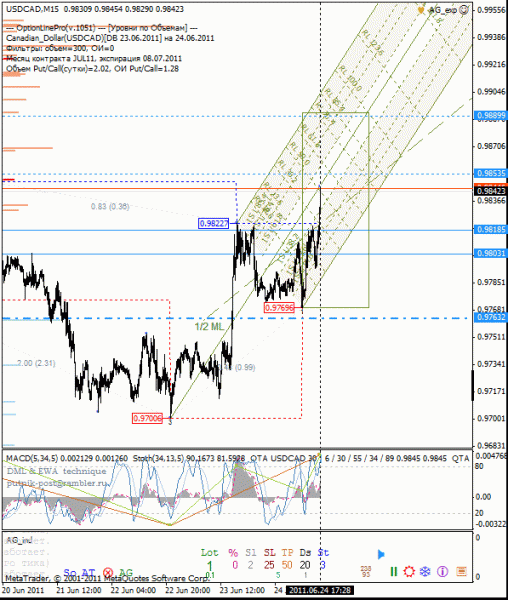The image size is (508, 600).
Task: Click the blue play arrow icon
Action: [x=381, y=554]
